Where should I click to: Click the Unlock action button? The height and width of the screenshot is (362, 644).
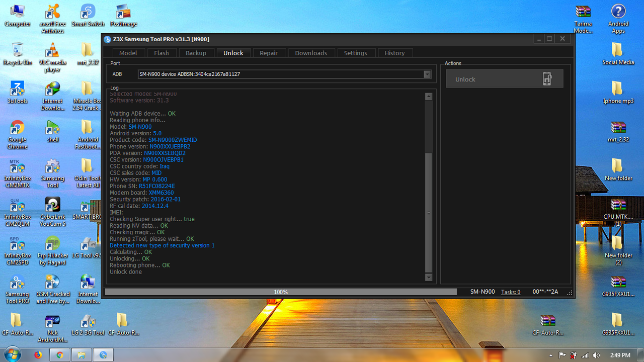(x=504, y=79)
